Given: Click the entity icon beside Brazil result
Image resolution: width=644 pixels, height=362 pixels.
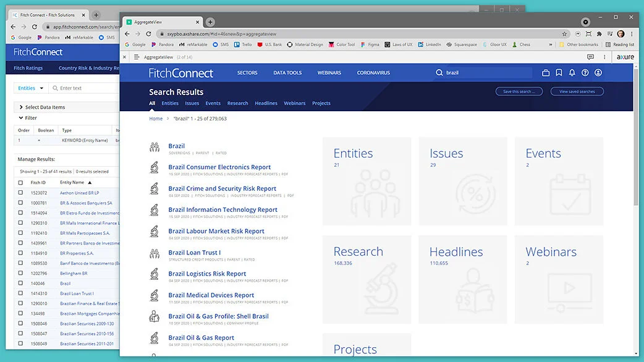Looking at the screenshot, I should pyautogui.click(x=154, y=147).
